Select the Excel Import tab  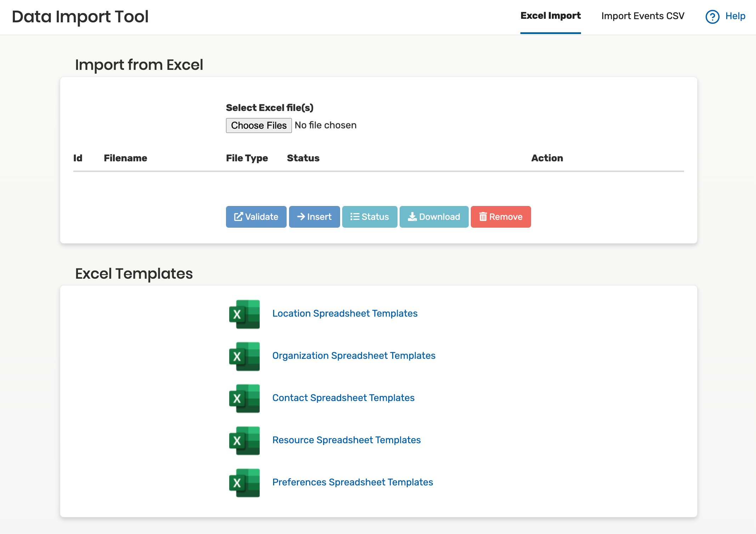551,16
